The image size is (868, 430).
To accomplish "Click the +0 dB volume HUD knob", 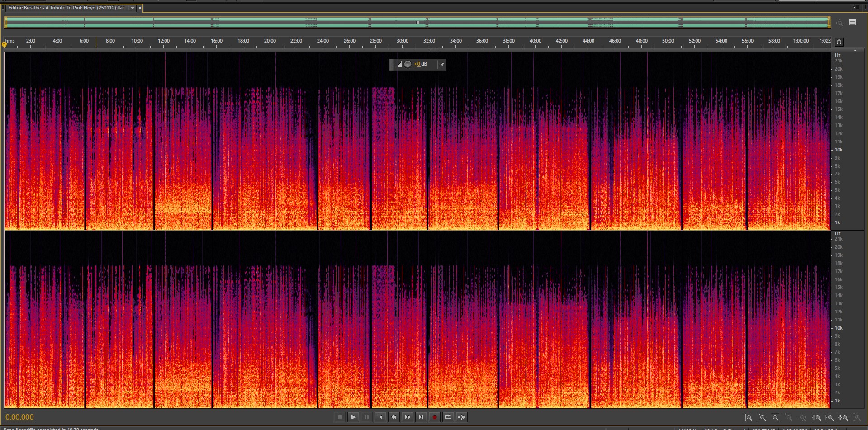I will [408, 64].
